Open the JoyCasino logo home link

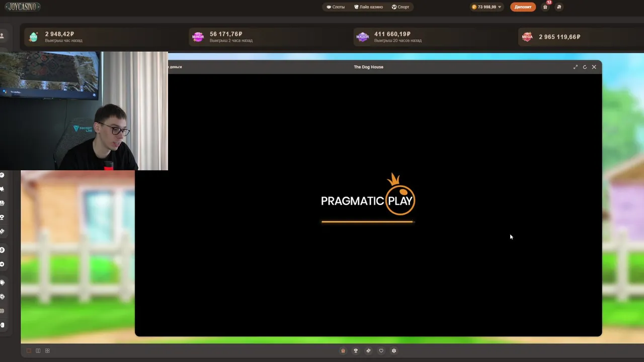tap(23, 7)
